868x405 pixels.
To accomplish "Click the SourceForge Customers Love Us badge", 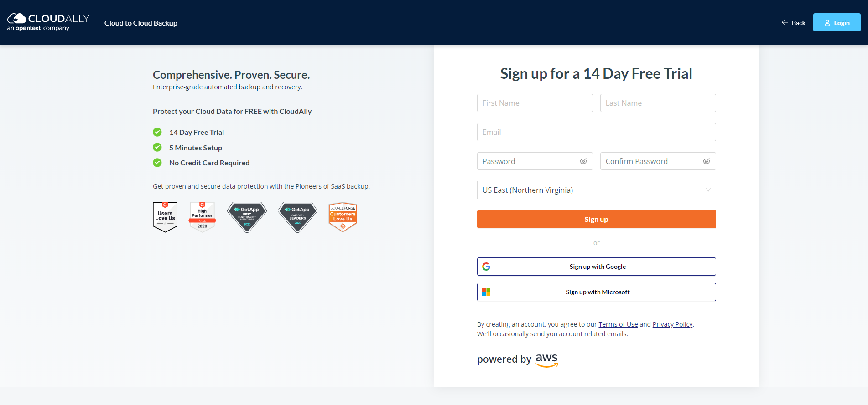I will tap(343, 217).
